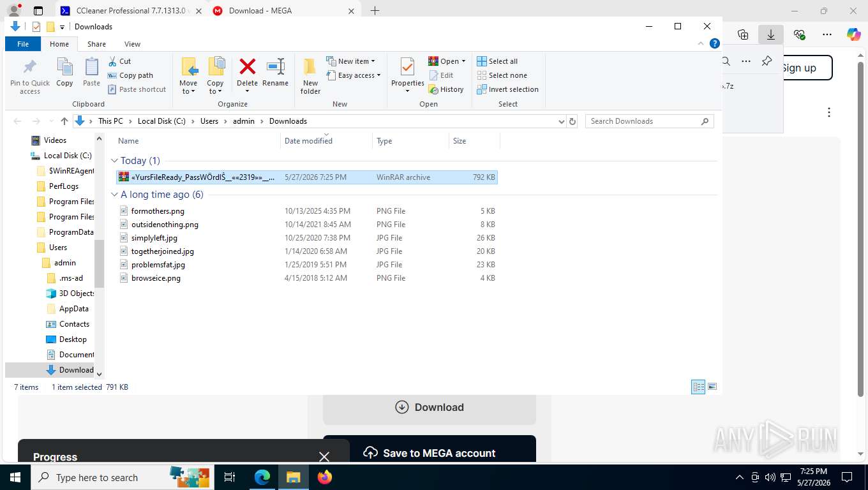Select the admin folder in tree
The image size is (868, 490).
[64, 263]
